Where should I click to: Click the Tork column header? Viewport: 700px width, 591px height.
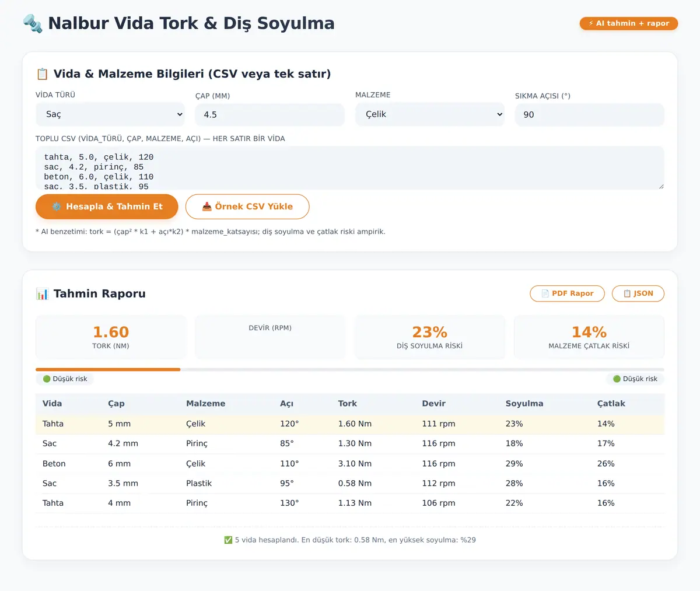click(347, 404)
